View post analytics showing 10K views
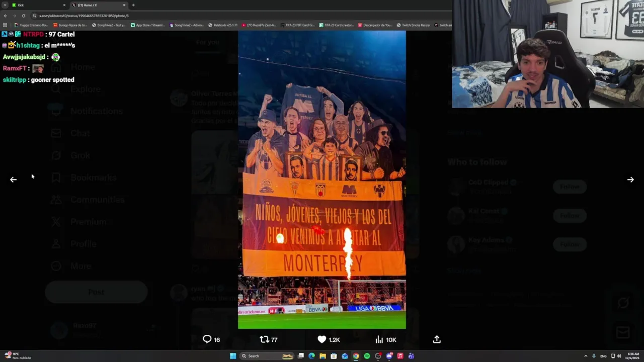Screen dimensions: 644x362 pyautogui.click(x=386, y=339)
